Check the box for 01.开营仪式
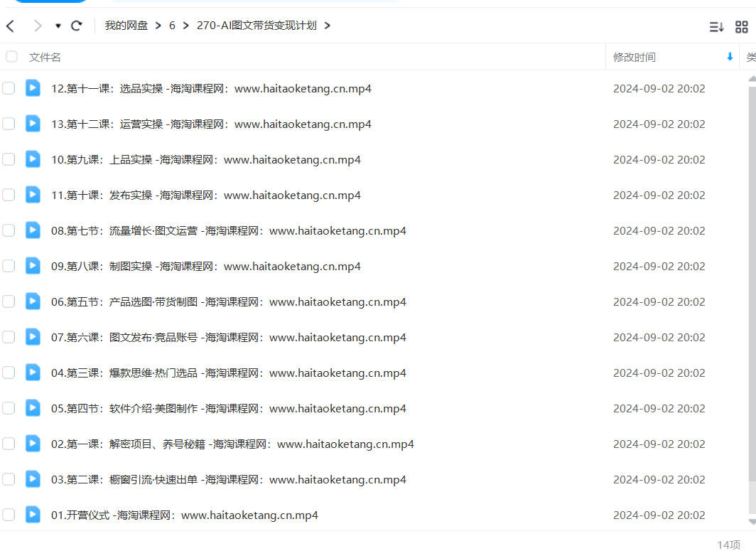Image resolution: width=756 pixels, height=551 pixels. point(9,515)
